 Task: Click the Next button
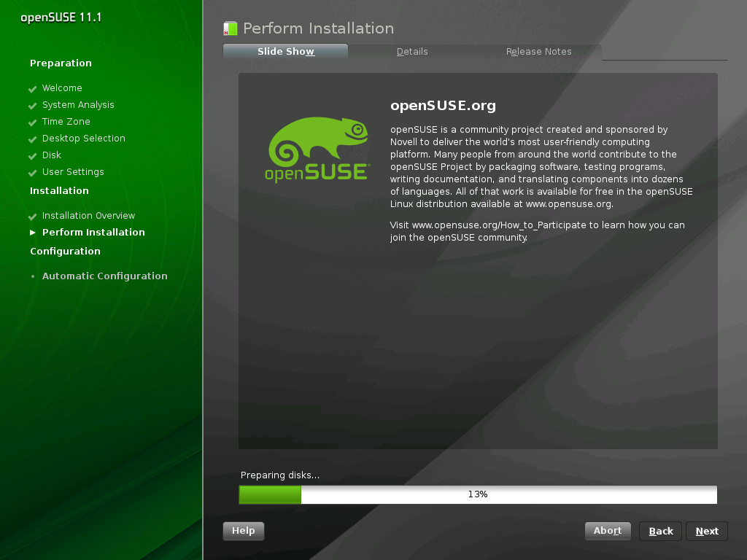click(706, 531)
